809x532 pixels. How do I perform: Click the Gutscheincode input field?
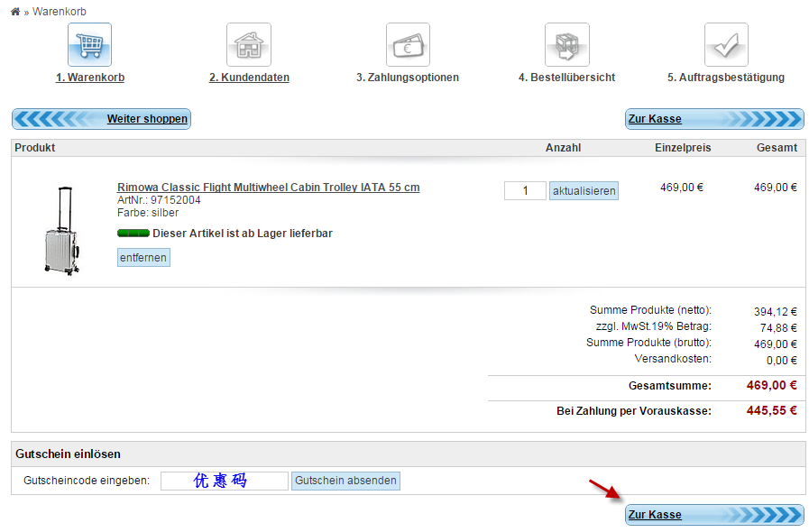click(x=225, y=481)
